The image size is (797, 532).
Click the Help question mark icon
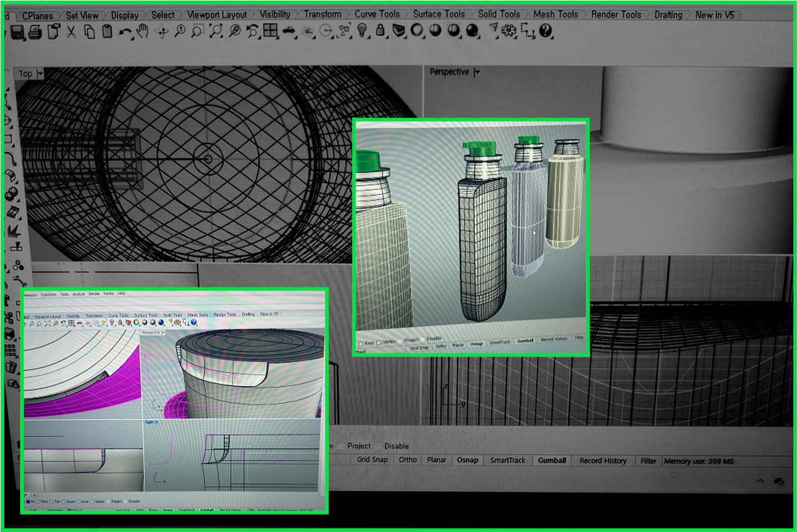pyautogui.click(x=546, y=32)
